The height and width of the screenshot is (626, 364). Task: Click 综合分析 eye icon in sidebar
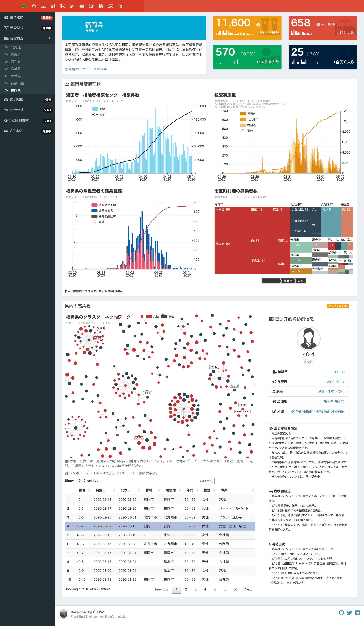point(6,110)
